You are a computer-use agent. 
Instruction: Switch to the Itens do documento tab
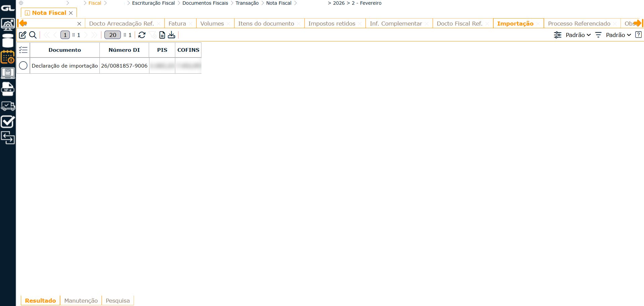(x=266, y=24)
